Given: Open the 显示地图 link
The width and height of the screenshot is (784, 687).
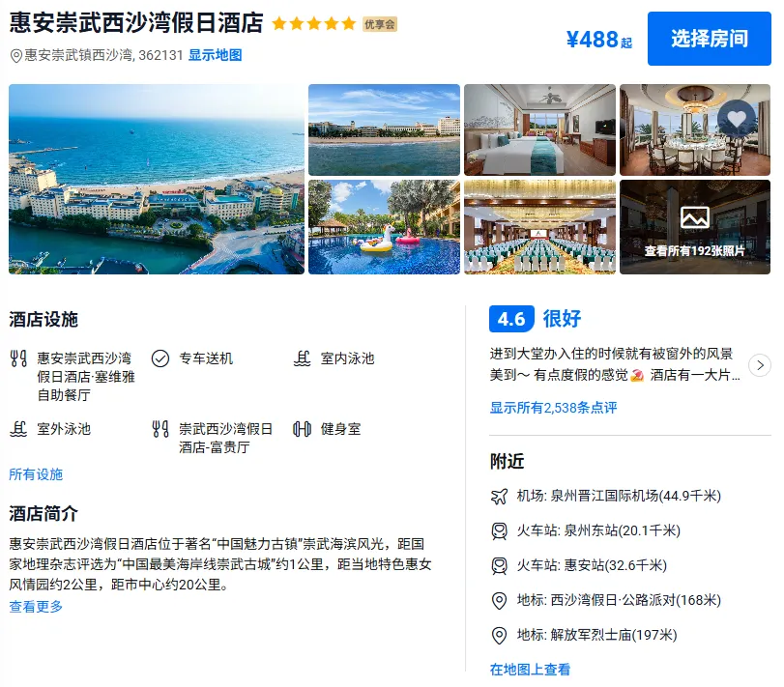Looking at the screenshot, I should coord(215,55).
